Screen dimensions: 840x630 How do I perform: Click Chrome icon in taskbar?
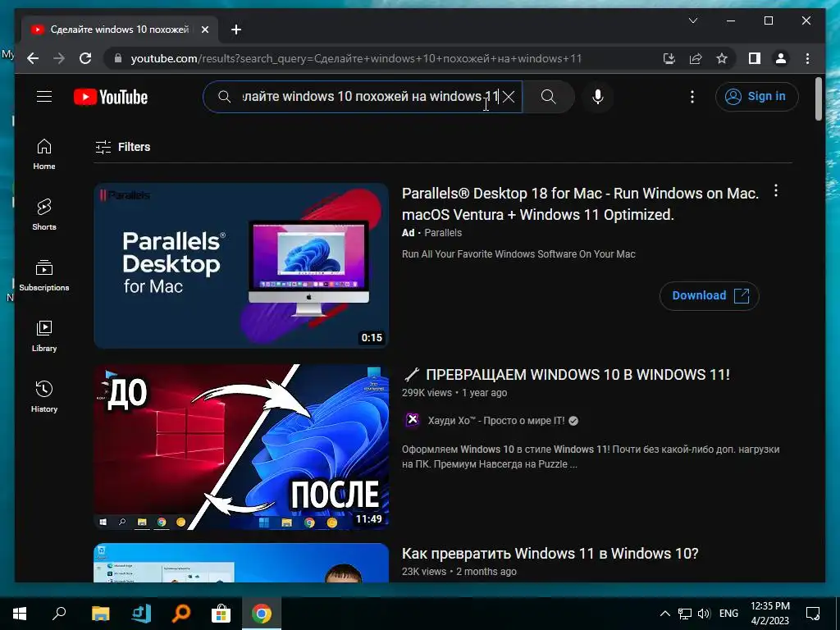click(262, 614)
